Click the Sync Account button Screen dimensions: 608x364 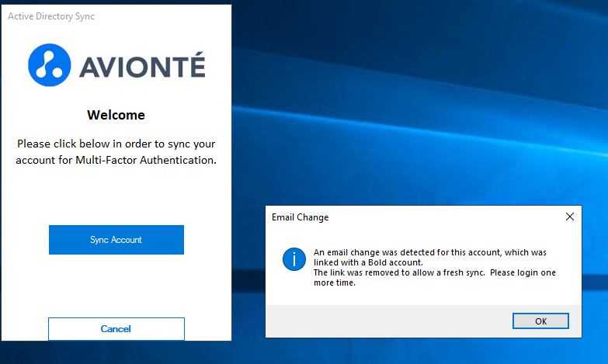point(116,240)
